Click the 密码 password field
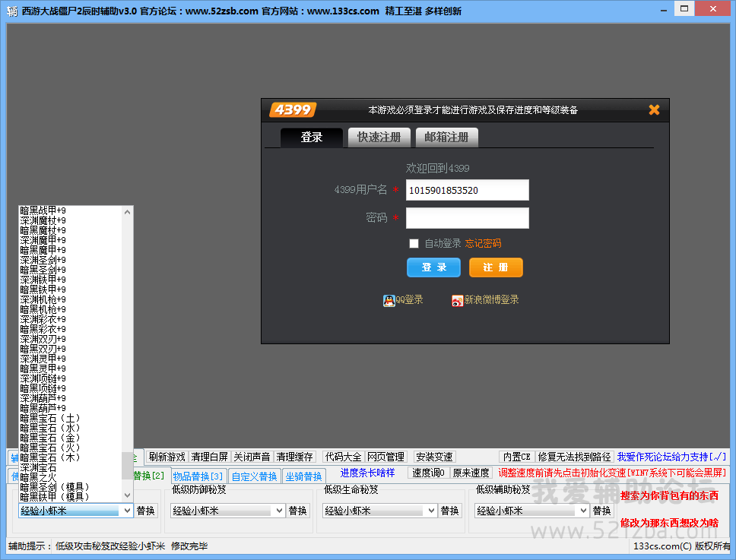 [x=467, y=218]
